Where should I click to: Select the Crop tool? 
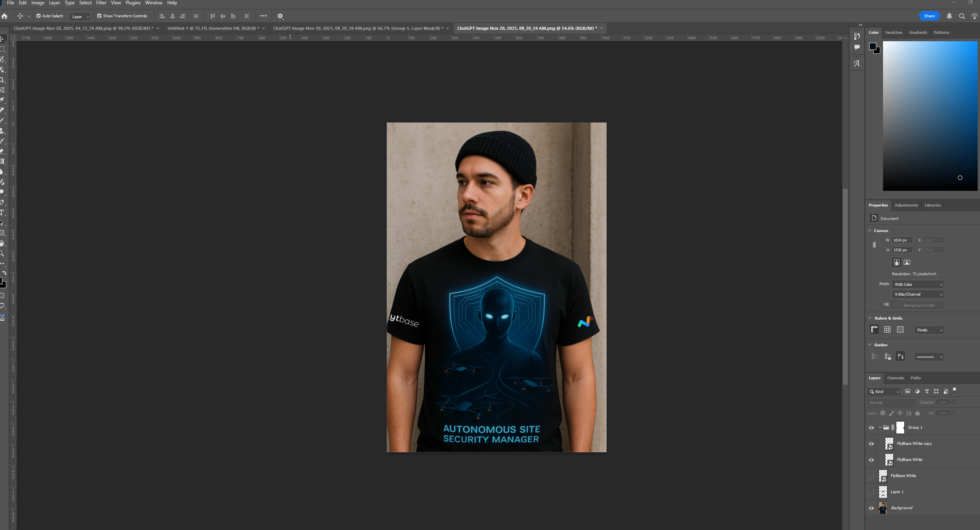coord(2,80)
